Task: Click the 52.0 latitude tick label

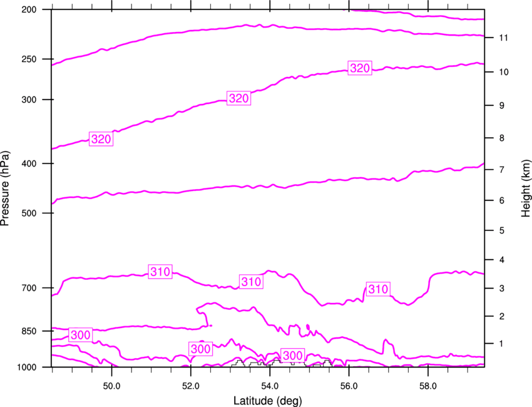Action: pyautogui.click(x=191, y=386)
